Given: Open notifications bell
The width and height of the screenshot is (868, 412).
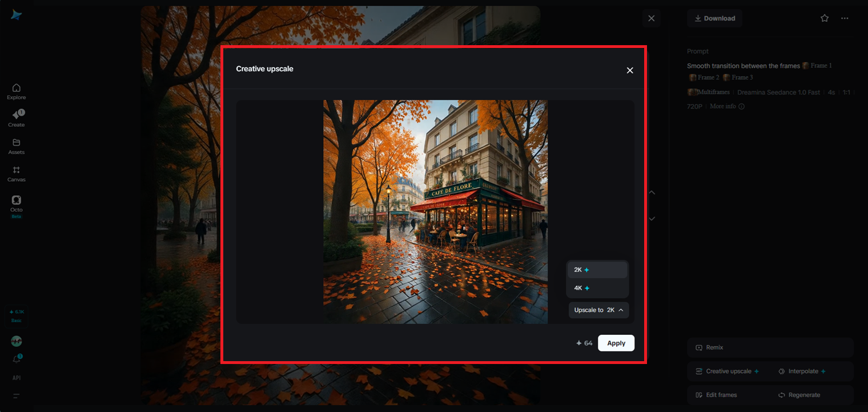Looking at the screenshot, I should pyautogui.click(x=17, y=359).
